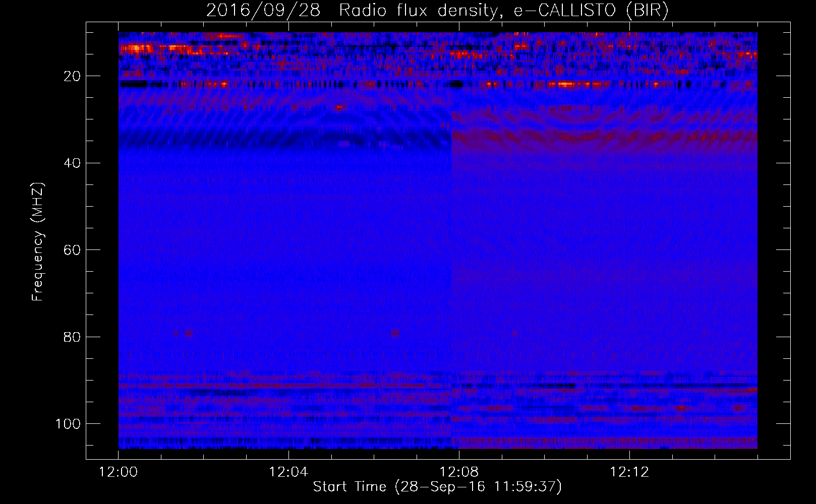816x504 pixels.
Task: Click the "12:08" time tick label
Action: 459,472
